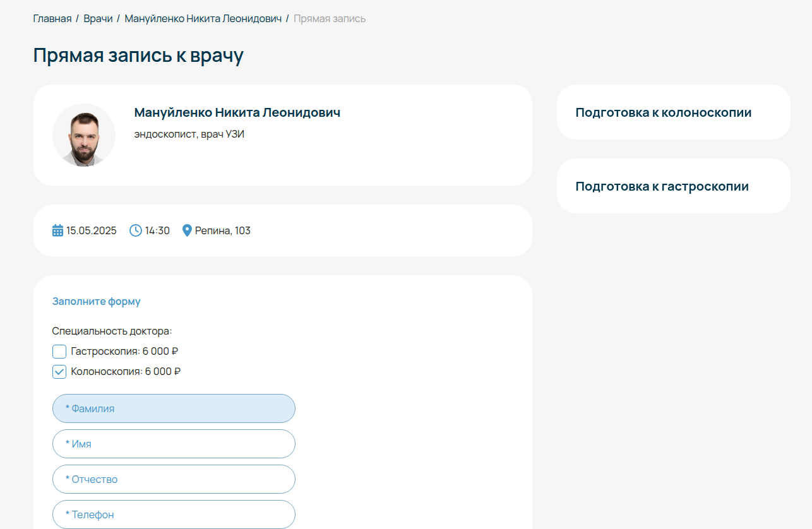Click the location pin icon near Репина, 103

tap(186, 230)
